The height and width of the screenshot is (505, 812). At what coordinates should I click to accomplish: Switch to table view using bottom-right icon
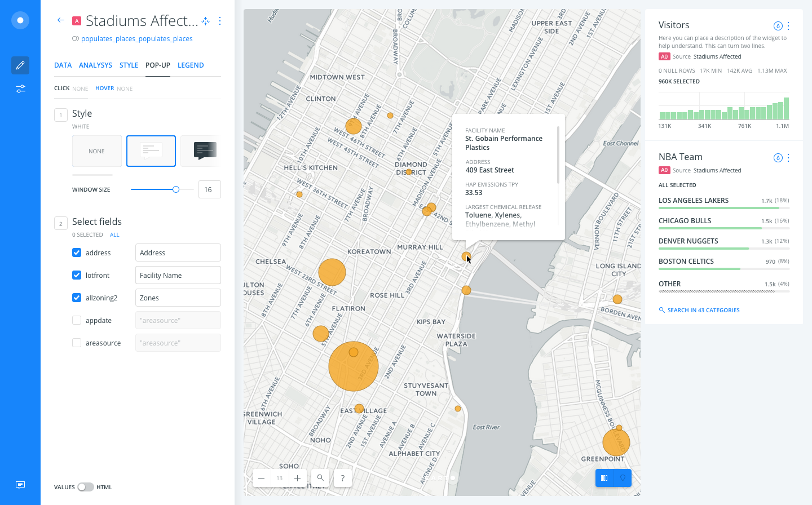tap(604, 477)
